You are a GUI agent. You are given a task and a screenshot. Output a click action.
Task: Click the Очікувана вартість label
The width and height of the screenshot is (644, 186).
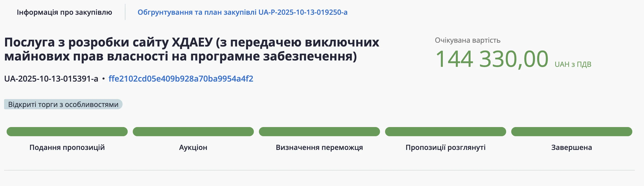coord(467,40)
